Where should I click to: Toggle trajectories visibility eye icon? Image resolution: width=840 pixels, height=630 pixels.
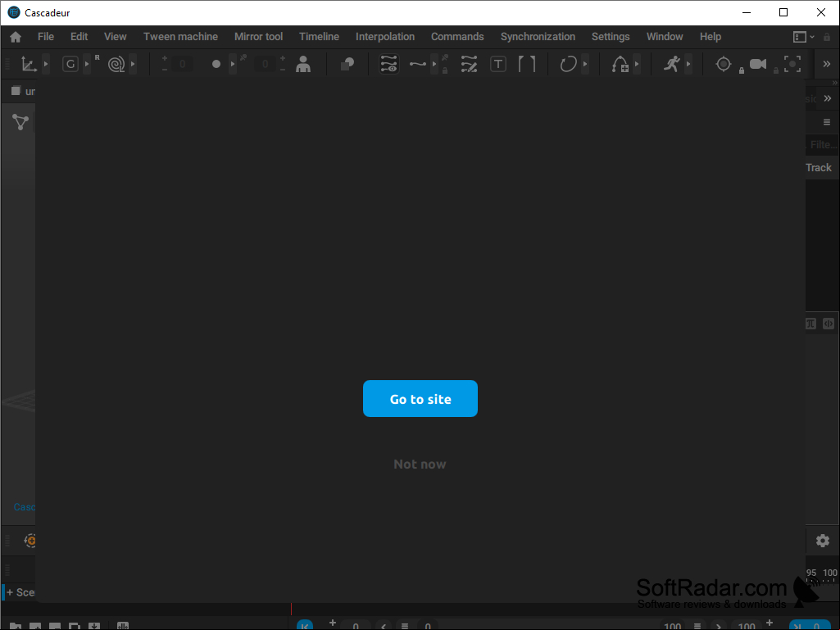(388, 64)
